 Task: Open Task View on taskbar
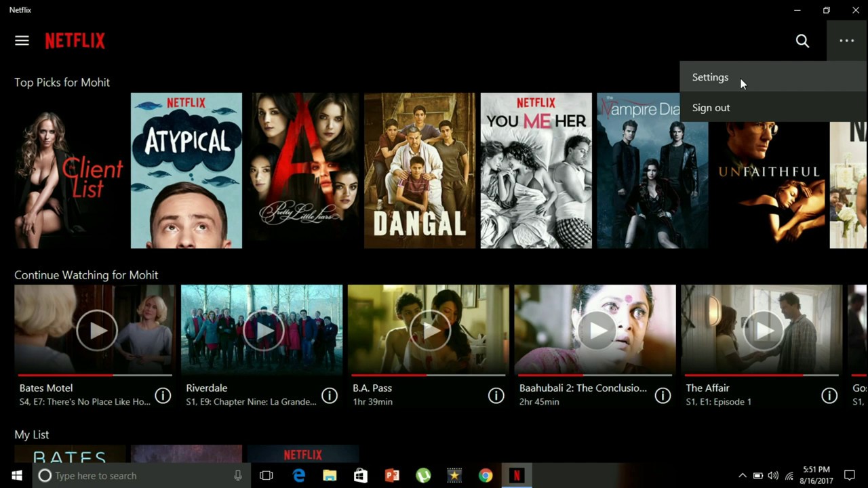click(x=267, y=476)
